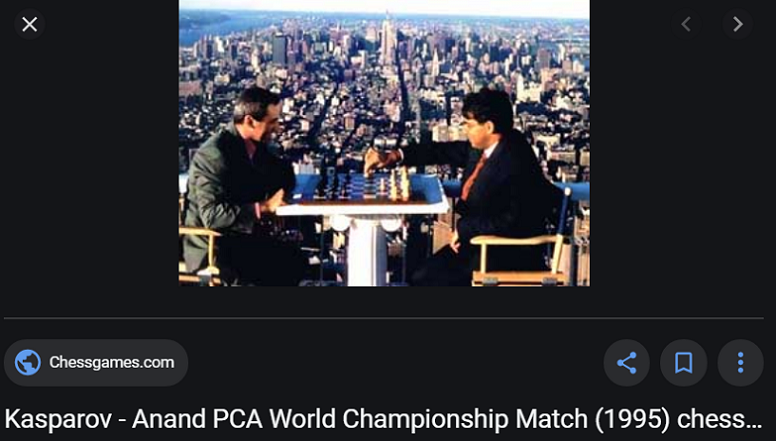Click the player wearing the orange tie
The height and width of the screenshot is (441, 776).
click(x=487, y=188)
